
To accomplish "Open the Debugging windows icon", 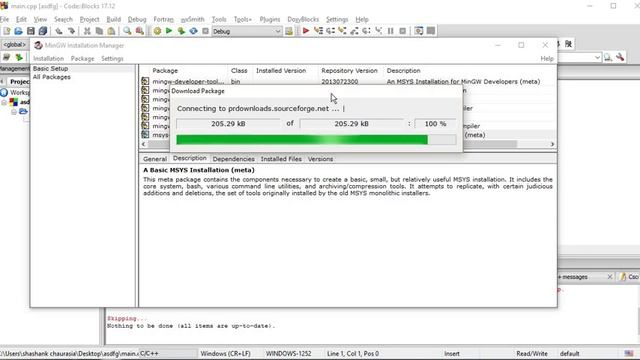I will click(x=419, y=31).
